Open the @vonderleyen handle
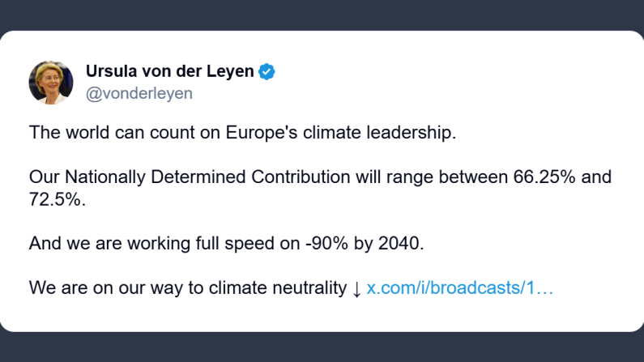 [139, 93]
